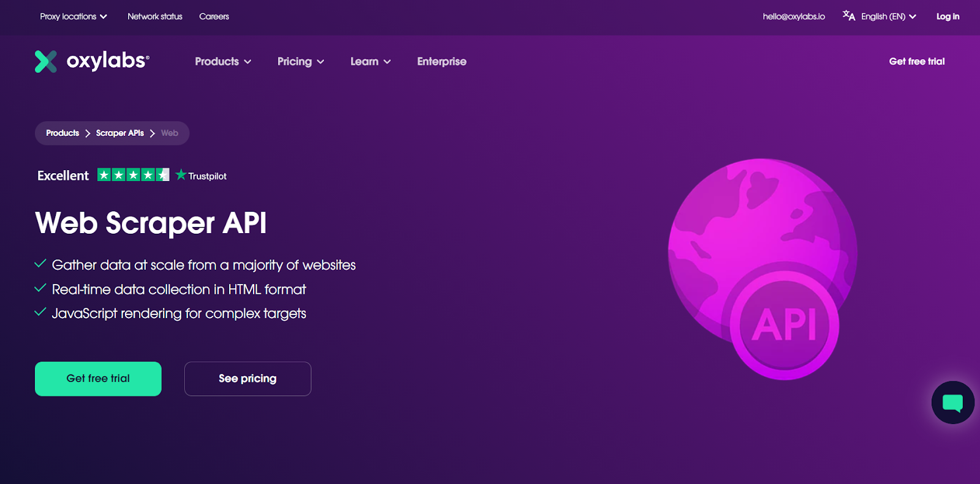Click Log in
The width and height of the screenshot is (980, 484).
tap(948, 17)
